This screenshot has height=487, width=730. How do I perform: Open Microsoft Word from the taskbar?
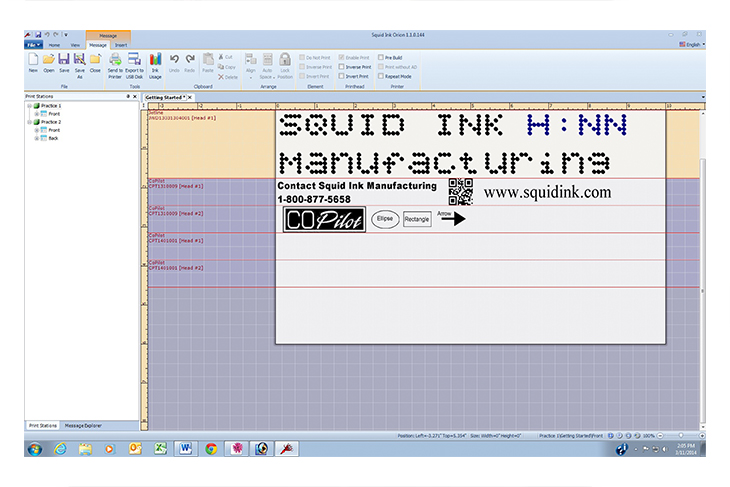pos(186,449)
